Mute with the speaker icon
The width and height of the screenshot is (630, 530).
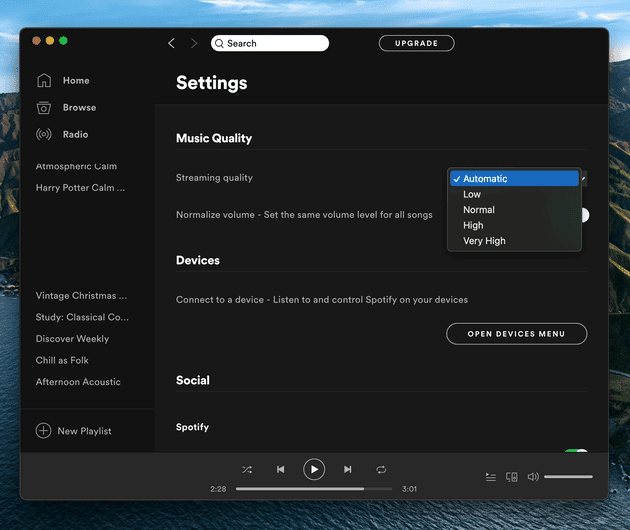pyautogui.click(x=533, y=477)
